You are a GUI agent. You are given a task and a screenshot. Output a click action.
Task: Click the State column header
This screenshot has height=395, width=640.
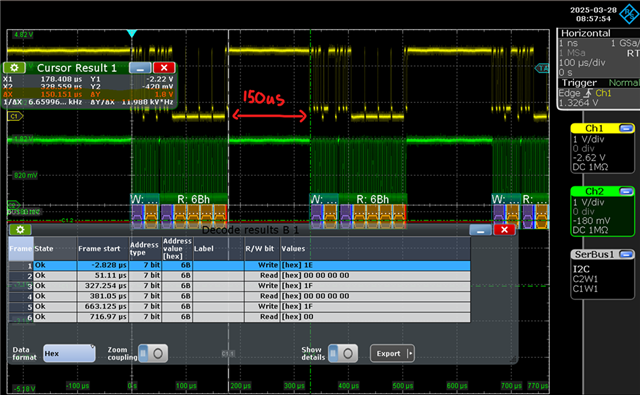point(55,249)
